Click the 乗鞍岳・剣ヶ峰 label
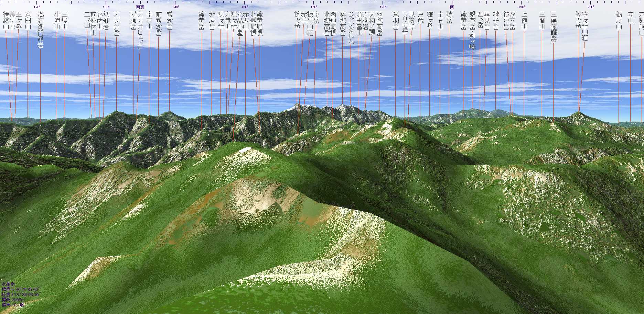 (472, 30)
